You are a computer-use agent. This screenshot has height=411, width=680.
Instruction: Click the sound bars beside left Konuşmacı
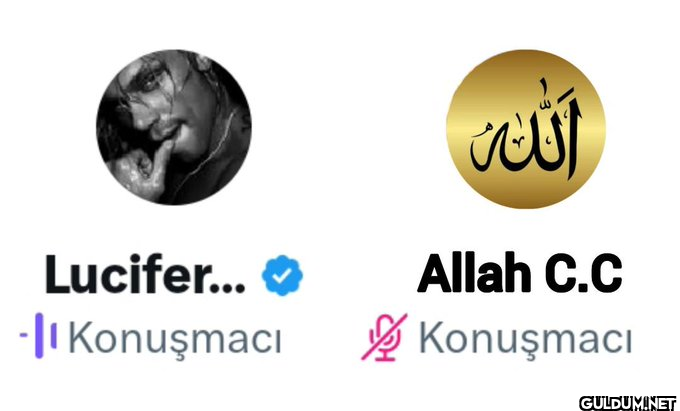(x=38, y=336)
